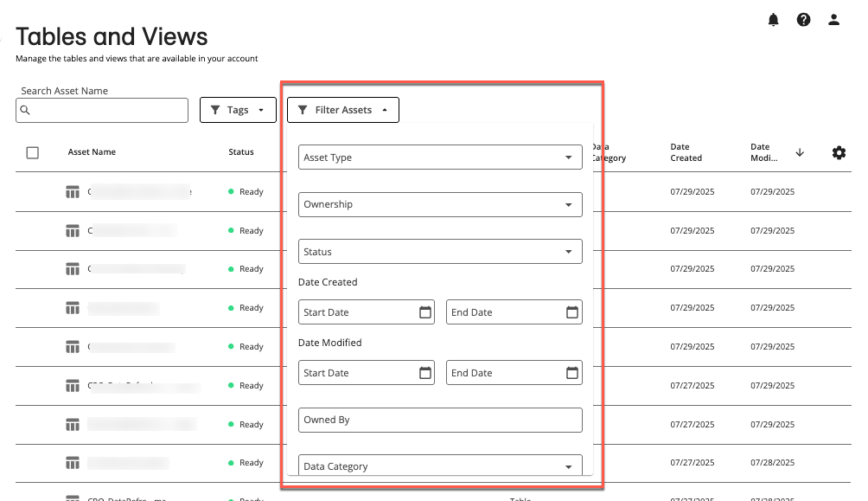Open the user account profile icon
868x501 pixels.
[x=833, y=20]
